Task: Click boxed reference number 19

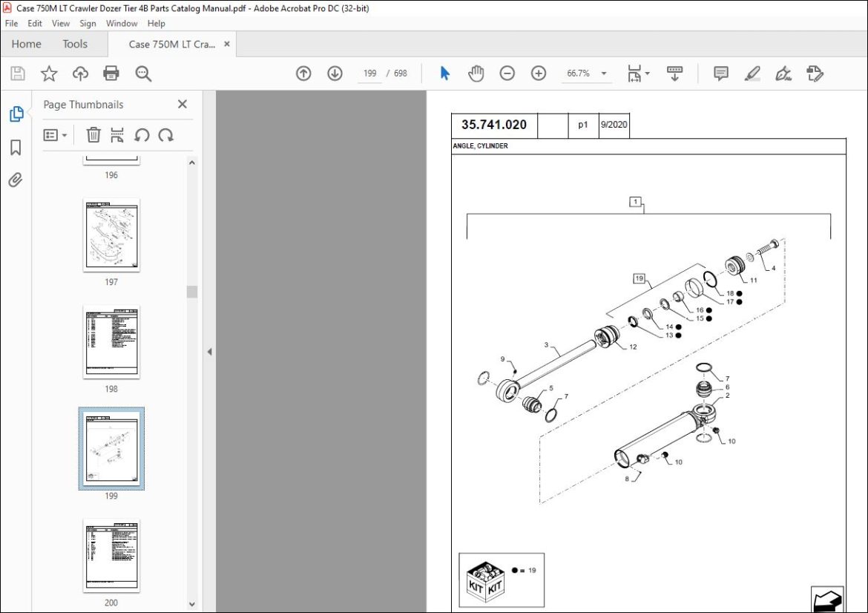Action: coord(640,278)
